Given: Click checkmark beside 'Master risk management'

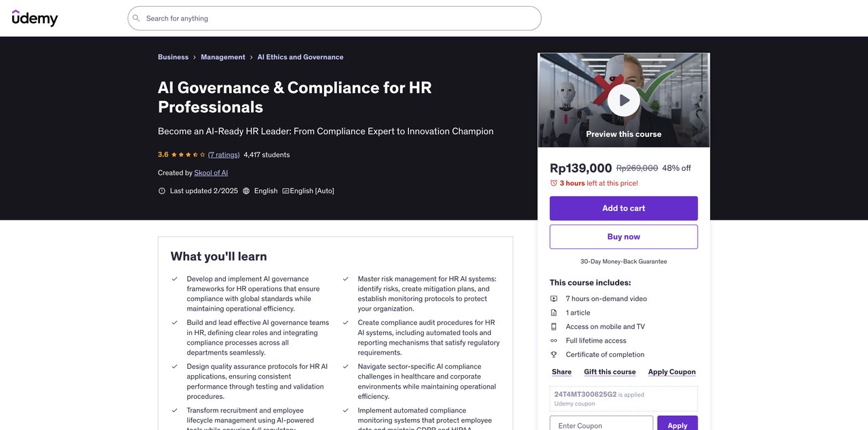Looking at the screenshot, I should click(x=345, y=279).
